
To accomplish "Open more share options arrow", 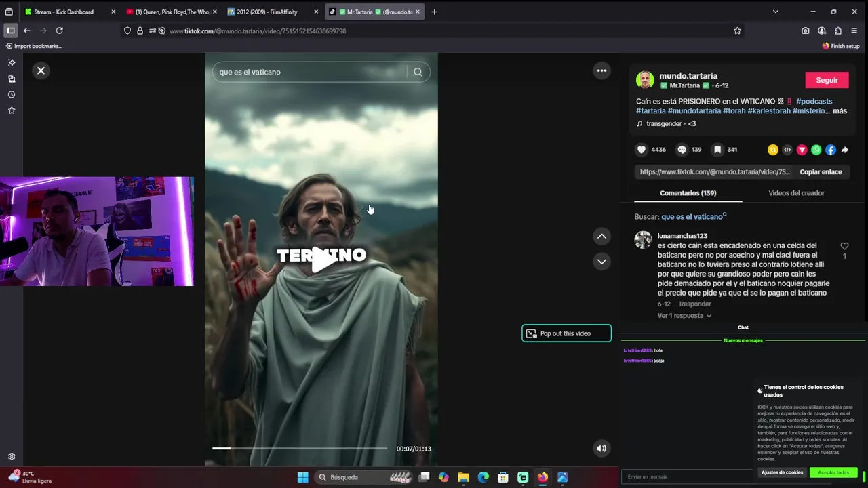I will pyautogui.click(x=845, y=150).
